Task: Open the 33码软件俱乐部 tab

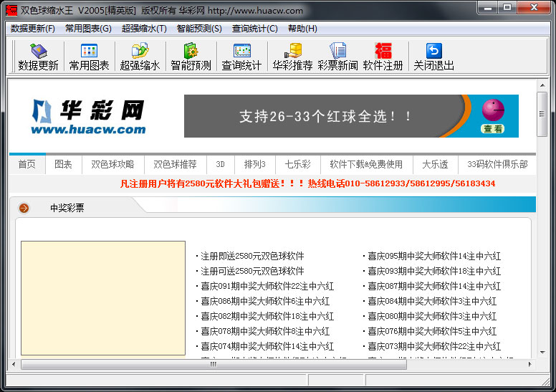Action: pos(497,164)
